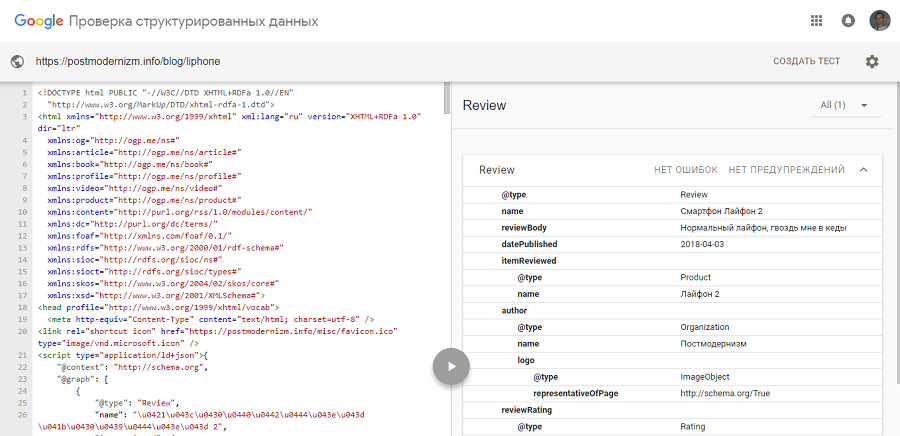Click the СОЗДАТЬ ТЕСТ button

[806, 61]
